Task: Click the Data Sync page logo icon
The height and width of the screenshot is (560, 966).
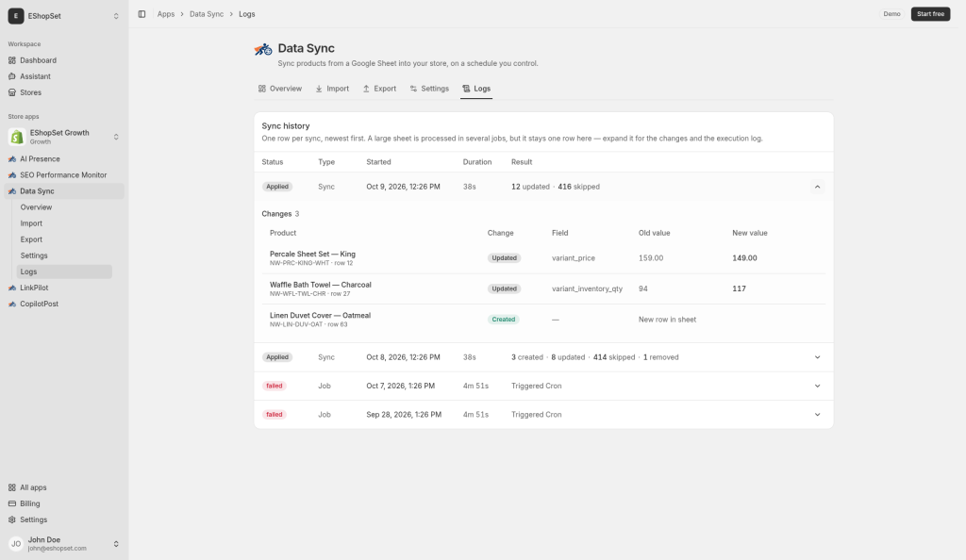Action: [263, 49]
